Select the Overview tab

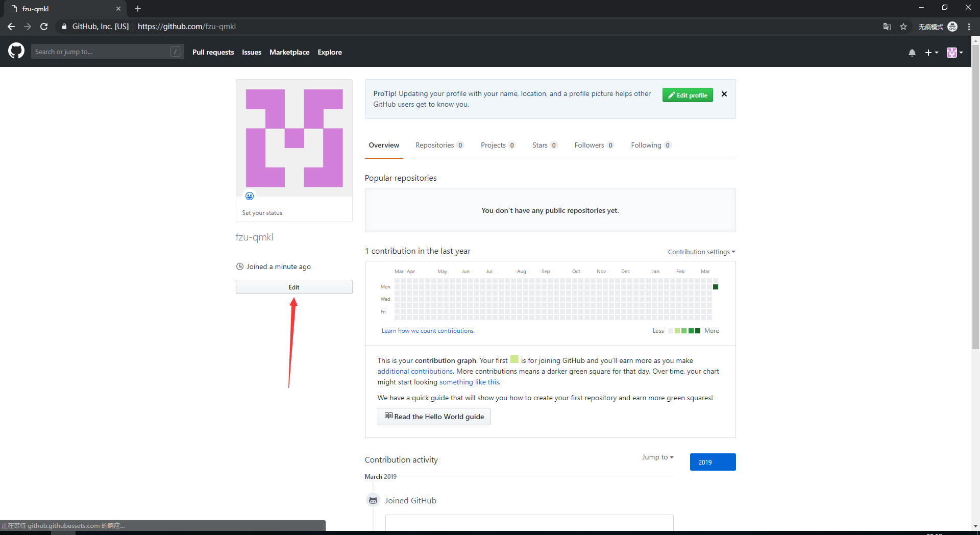(384, 145)
